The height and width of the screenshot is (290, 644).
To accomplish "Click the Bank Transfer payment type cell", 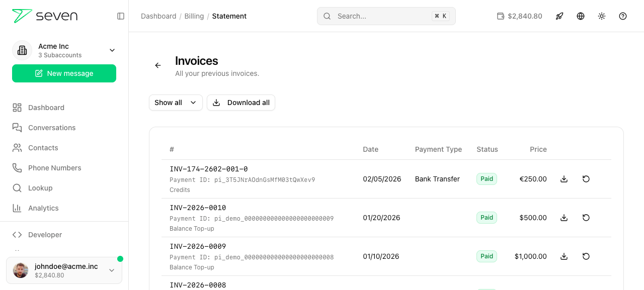I will point(438,179).
